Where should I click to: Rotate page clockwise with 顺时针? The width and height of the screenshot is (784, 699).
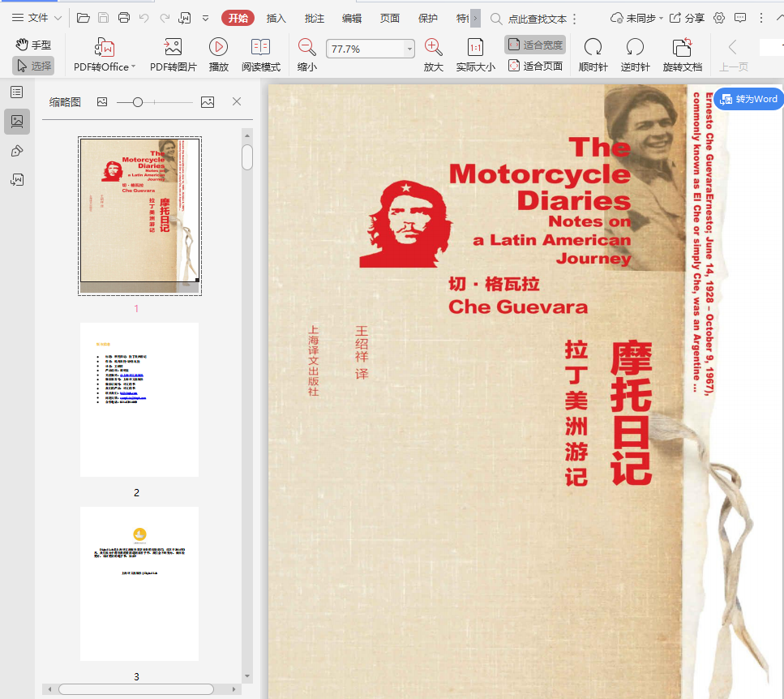[593, 48]
